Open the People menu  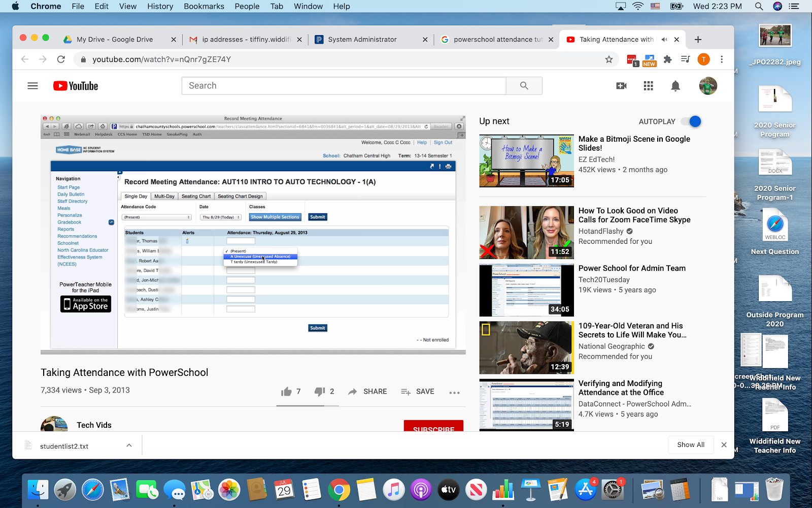(x=247, y=6)
